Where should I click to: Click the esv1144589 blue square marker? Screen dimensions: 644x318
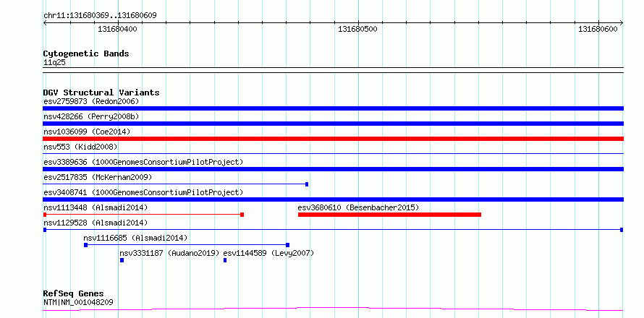tap(225, 260)
